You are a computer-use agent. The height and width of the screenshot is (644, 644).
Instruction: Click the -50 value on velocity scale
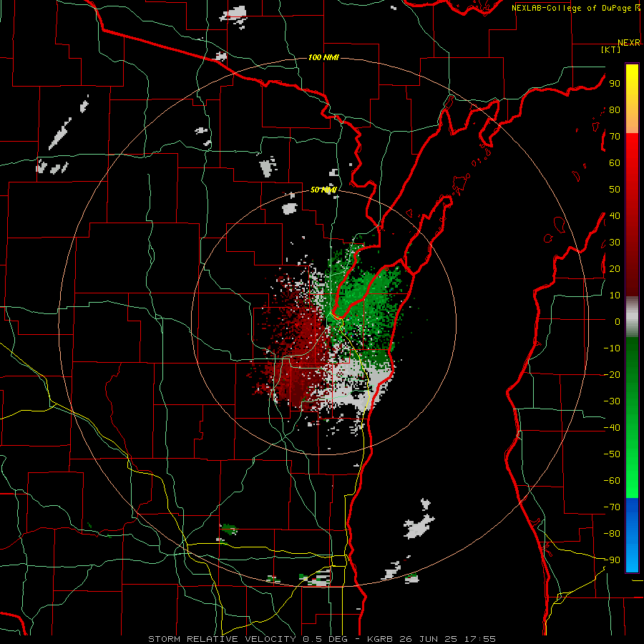tap(612, 454)
